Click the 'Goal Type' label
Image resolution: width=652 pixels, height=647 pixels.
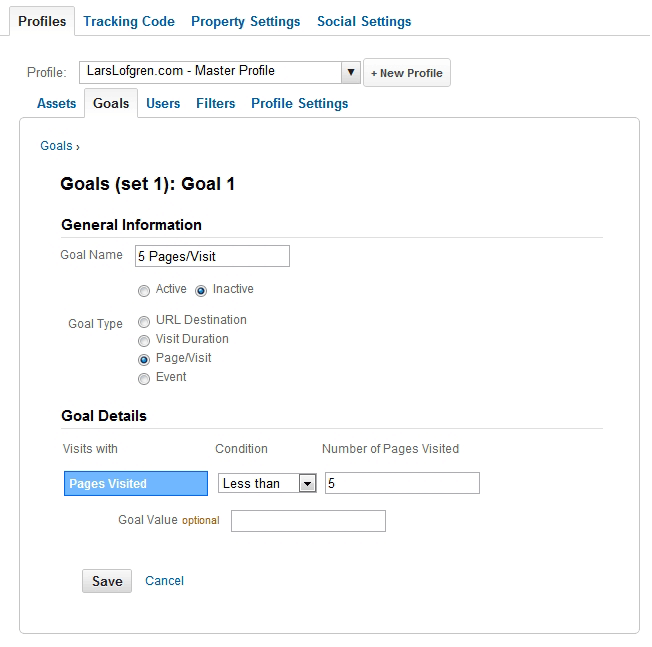[95, 324]
